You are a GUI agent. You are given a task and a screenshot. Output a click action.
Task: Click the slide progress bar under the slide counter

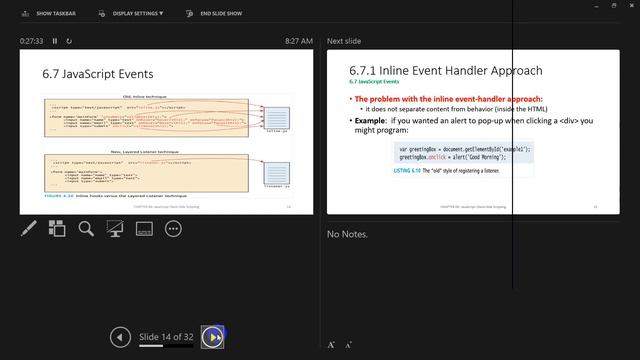point(166,346)
